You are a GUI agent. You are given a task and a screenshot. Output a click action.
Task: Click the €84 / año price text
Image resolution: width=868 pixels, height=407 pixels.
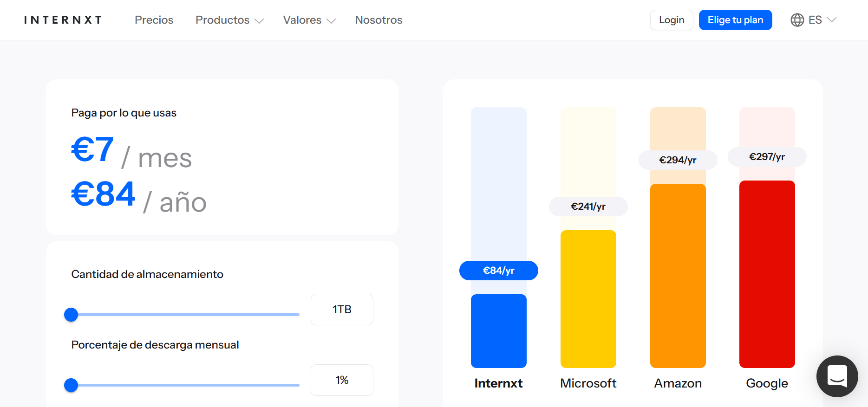139,196
